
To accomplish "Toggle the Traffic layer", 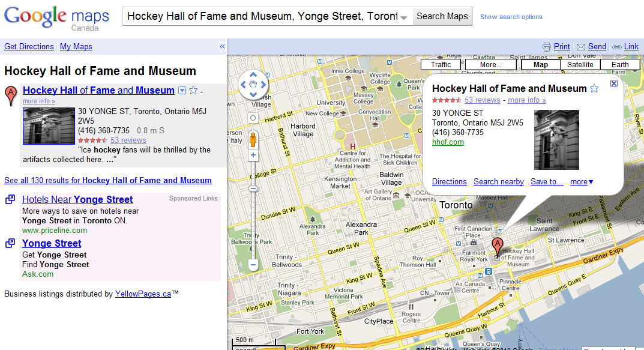I will (x=441, y=64).
